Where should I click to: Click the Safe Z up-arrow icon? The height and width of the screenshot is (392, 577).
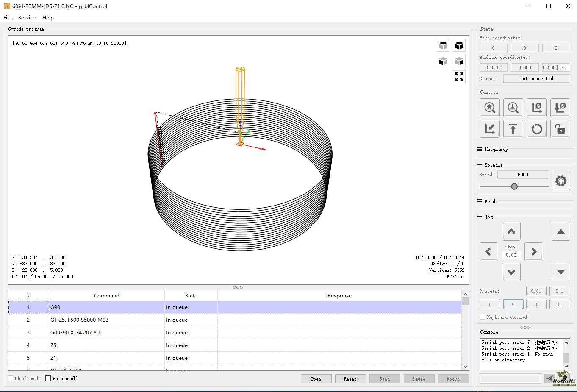(x=513, y=129)
